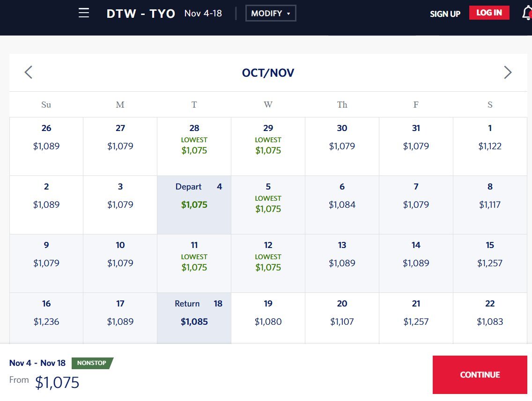Click the SIGN UP link
This screenshot has width=532, height=401.
click(445, 14)
